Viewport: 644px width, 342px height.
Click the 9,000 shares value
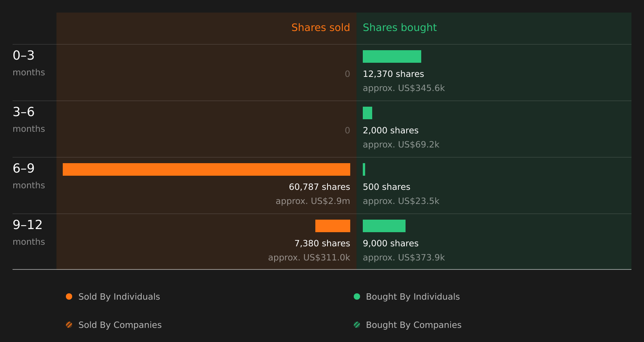point(391,244)
